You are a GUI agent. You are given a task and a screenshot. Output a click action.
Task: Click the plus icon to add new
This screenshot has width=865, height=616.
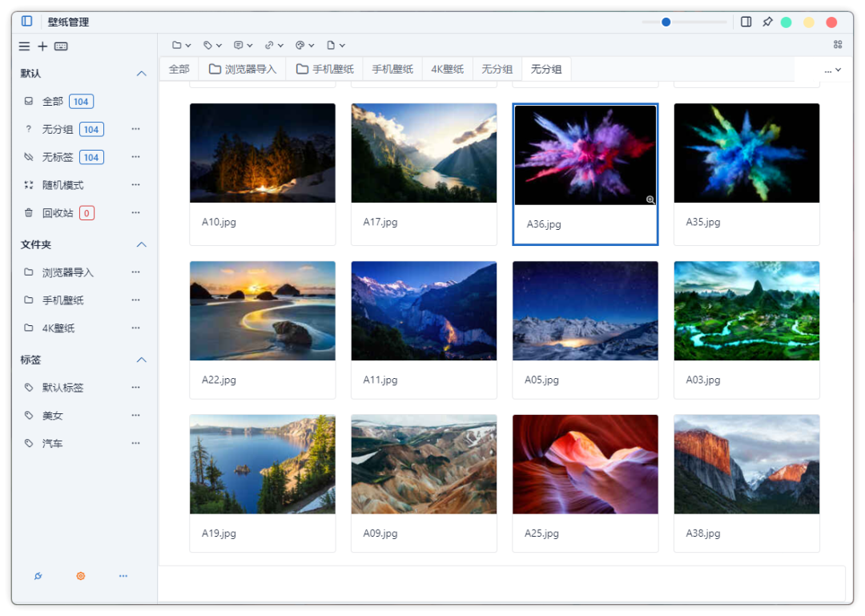42,46
